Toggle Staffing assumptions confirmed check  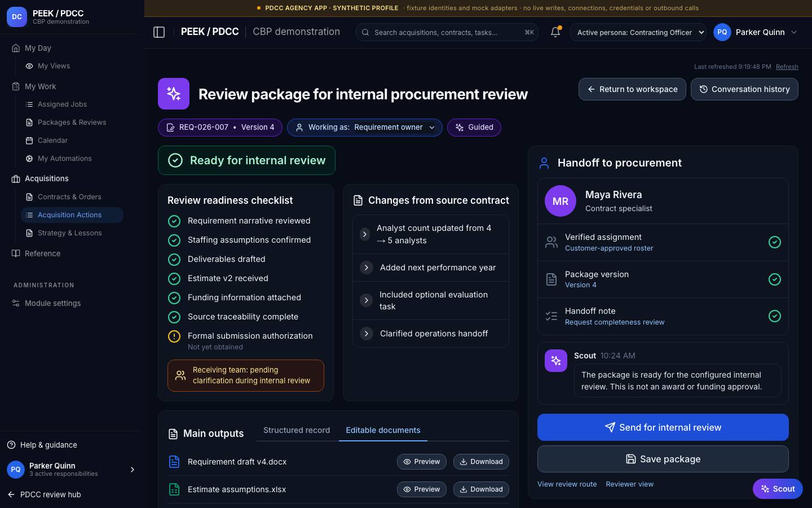pyautogui.click(x=174, y=240)
